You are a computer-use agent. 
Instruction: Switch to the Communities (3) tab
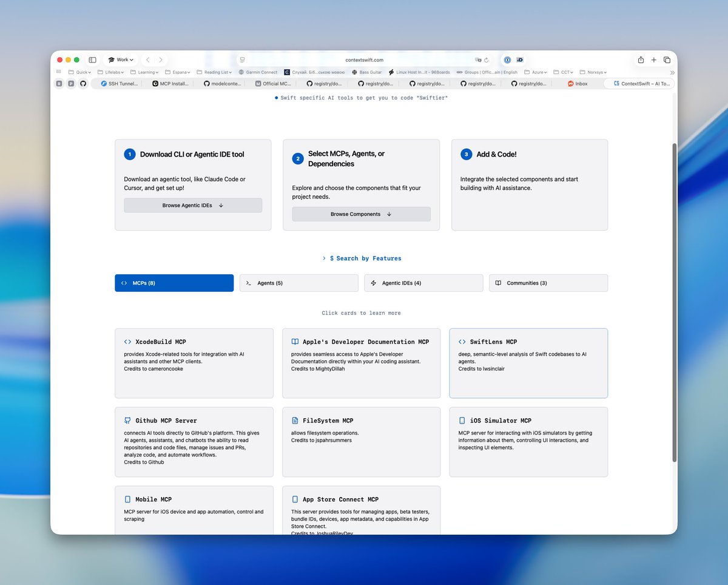548,283
